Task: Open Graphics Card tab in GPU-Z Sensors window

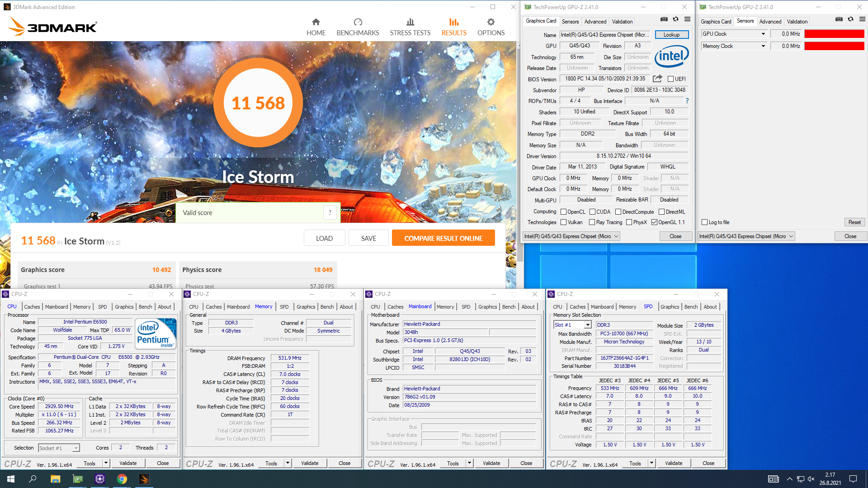Action: point(716,22)
